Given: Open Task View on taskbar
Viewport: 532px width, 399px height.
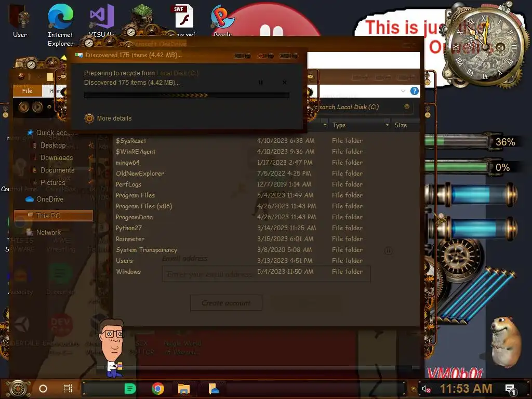Looking at the screenshot, I should coord(68,389).
